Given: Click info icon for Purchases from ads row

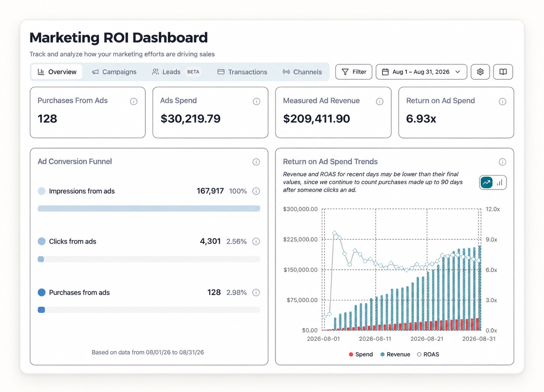Looking at the screenshot, I should (x=256, y=292).
